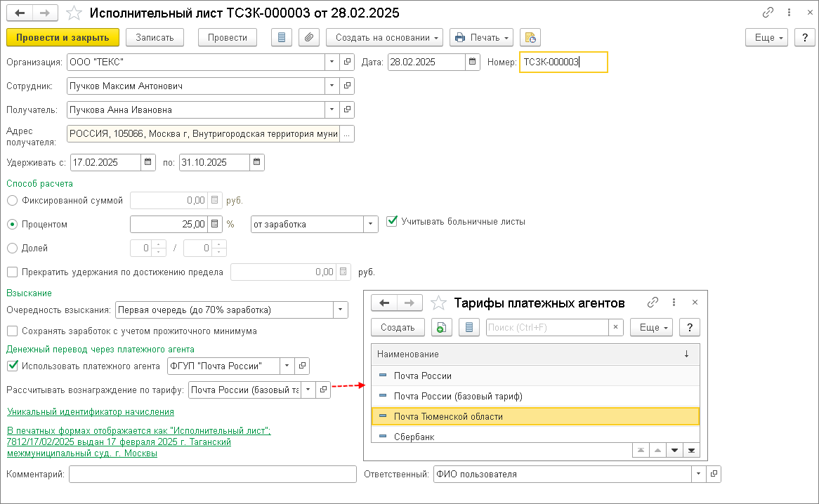The height and width of the screenshot is (504, 819).
Task: Get link icon in tariffs window header
Action: tap(653, 302)
